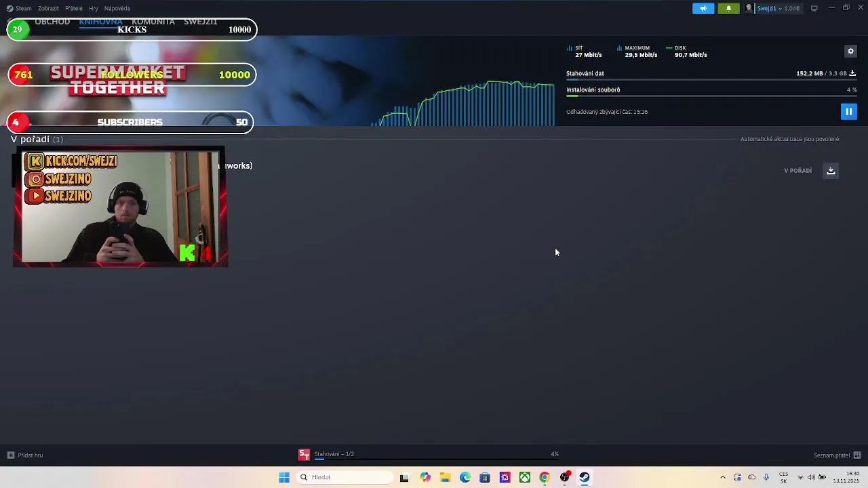
Task: Open the Windows Start menu
Action: [x=284, y=477]
